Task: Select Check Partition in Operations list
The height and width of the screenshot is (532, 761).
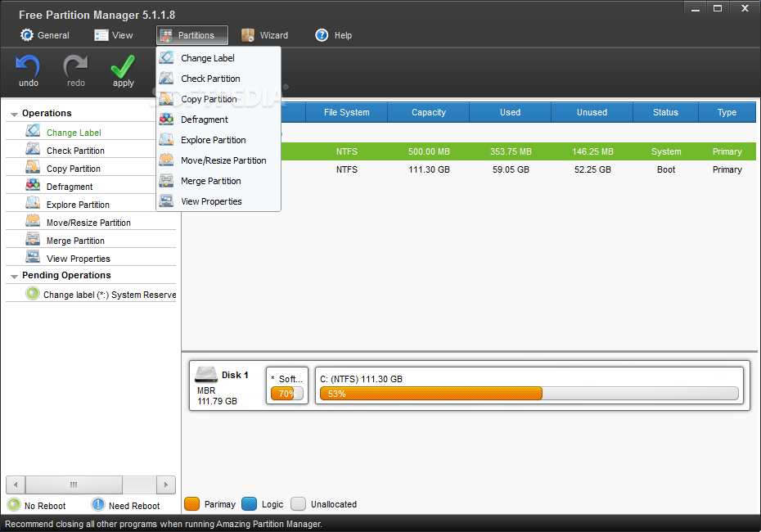Action: (91, 150)
